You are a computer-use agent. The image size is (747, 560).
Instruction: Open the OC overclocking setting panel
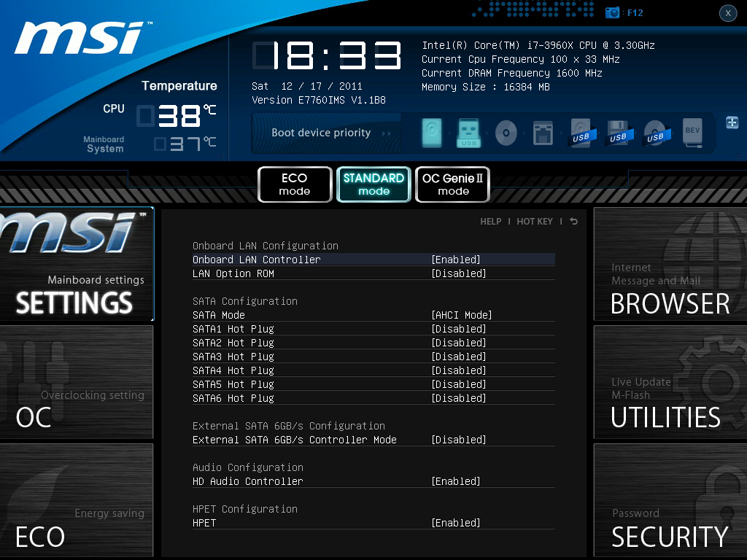(x=77, y=382)
